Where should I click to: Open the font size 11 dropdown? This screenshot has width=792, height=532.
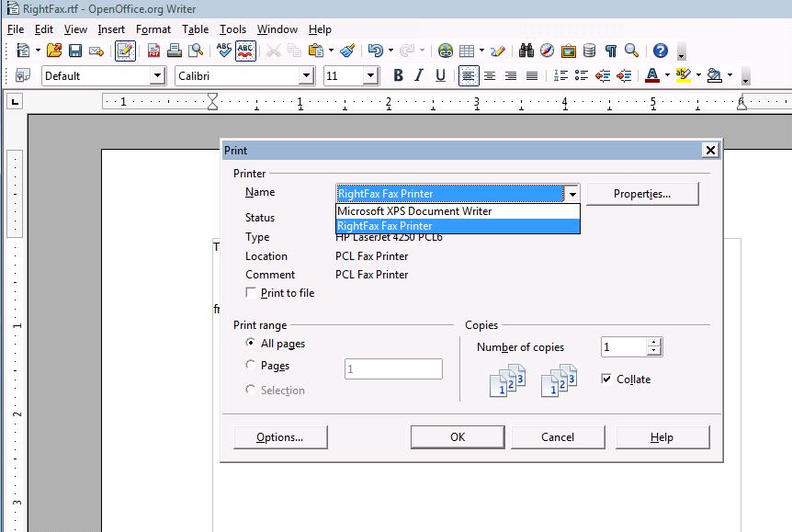(x=371, y=75)
